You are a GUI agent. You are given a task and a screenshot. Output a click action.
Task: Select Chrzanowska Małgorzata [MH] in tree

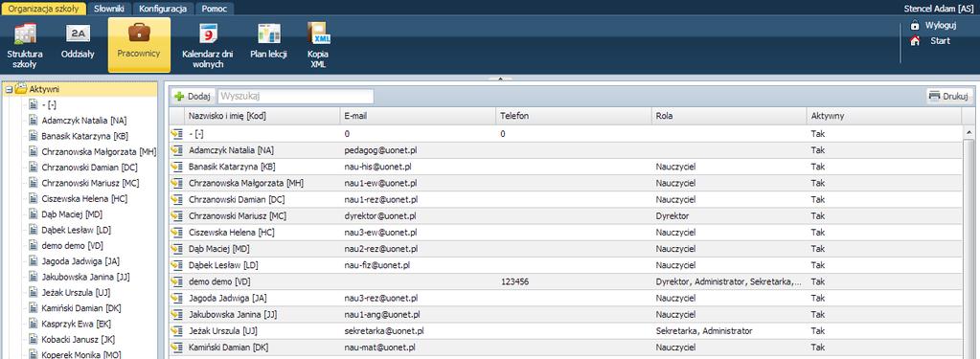(x=99, y=151)
